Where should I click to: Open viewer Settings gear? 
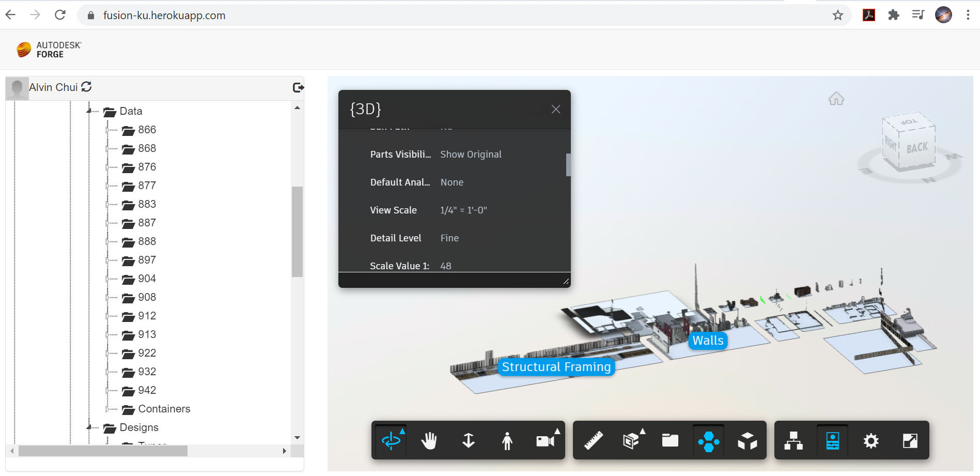click(x=870, y=441)
